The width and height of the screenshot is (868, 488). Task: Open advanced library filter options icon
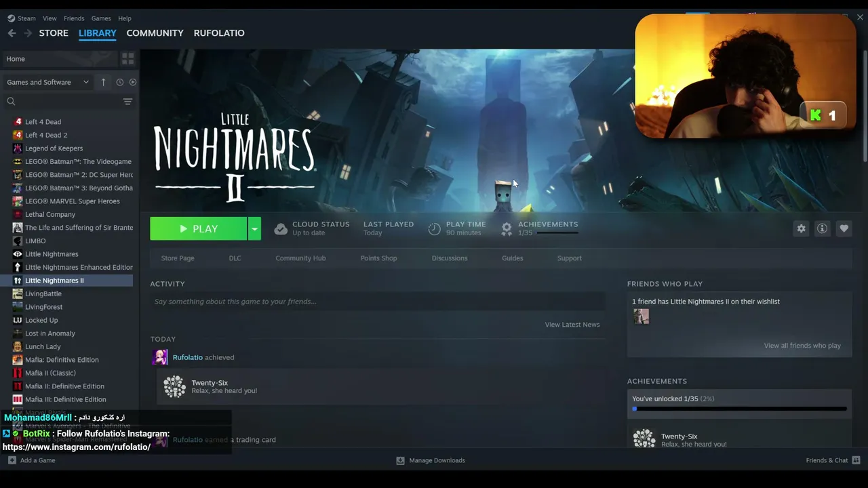(x=127, y=102)
